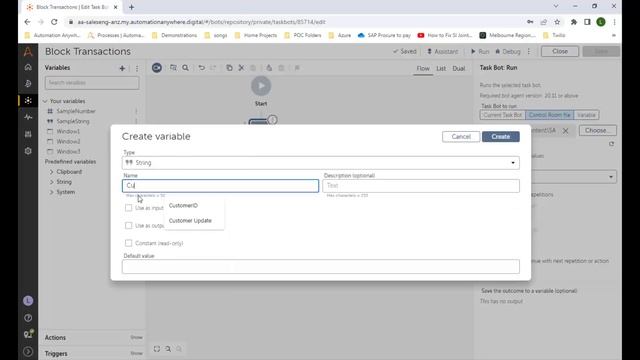Start Debug mode

point(507,51)
